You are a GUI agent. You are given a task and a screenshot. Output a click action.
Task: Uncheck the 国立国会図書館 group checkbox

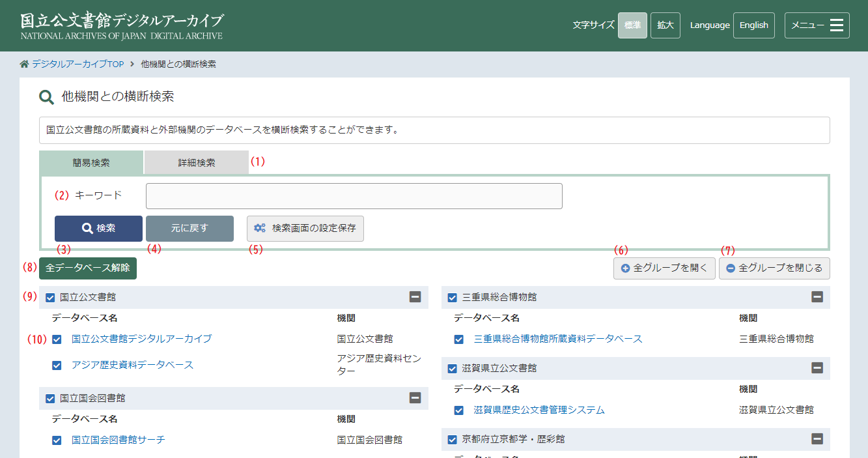[50, 399]
